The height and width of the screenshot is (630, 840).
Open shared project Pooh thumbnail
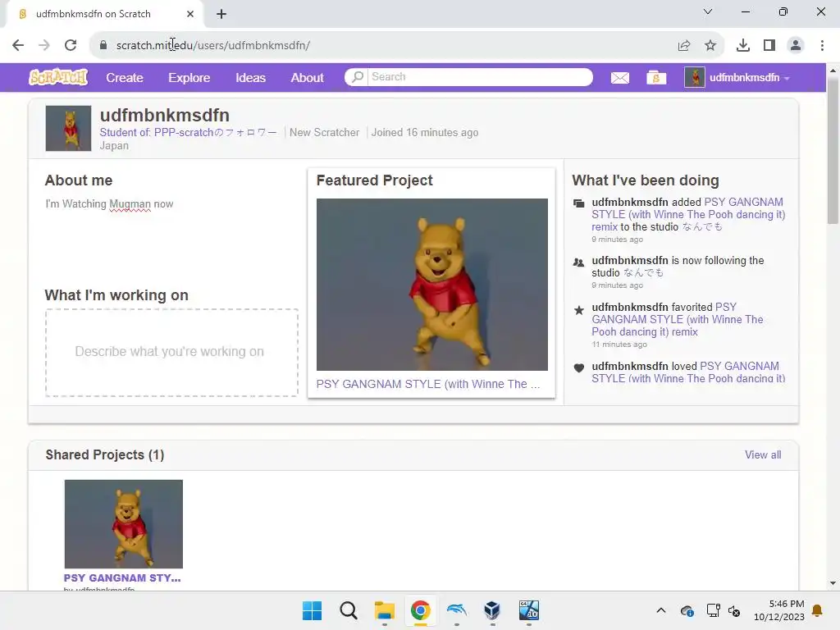point(124,524)
